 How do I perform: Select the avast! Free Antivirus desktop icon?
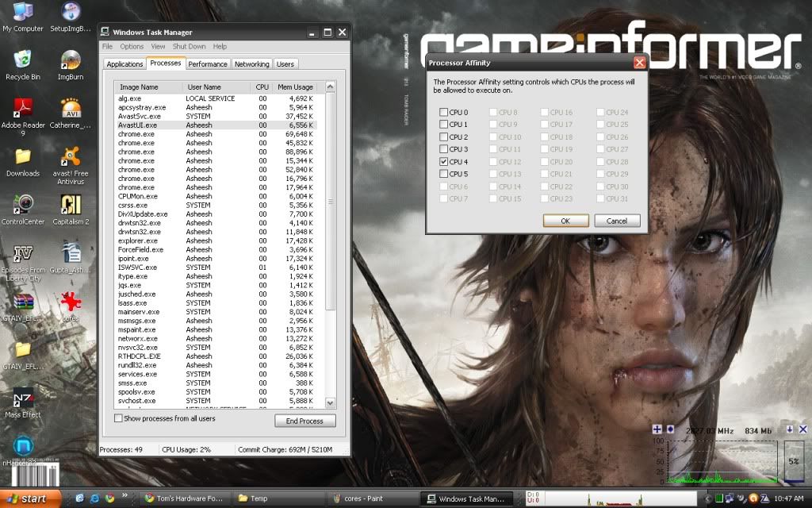71,166
